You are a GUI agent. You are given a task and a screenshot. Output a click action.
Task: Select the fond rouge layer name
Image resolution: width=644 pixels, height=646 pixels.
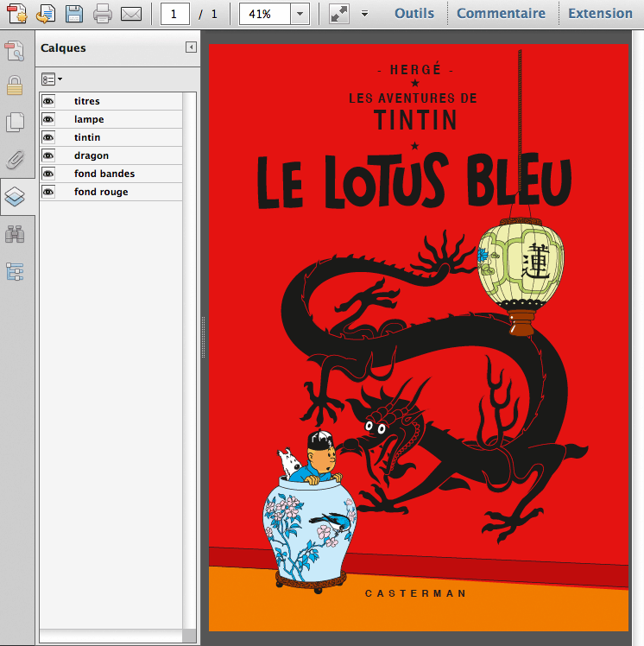pyautogui.click(x=101, y=192)
